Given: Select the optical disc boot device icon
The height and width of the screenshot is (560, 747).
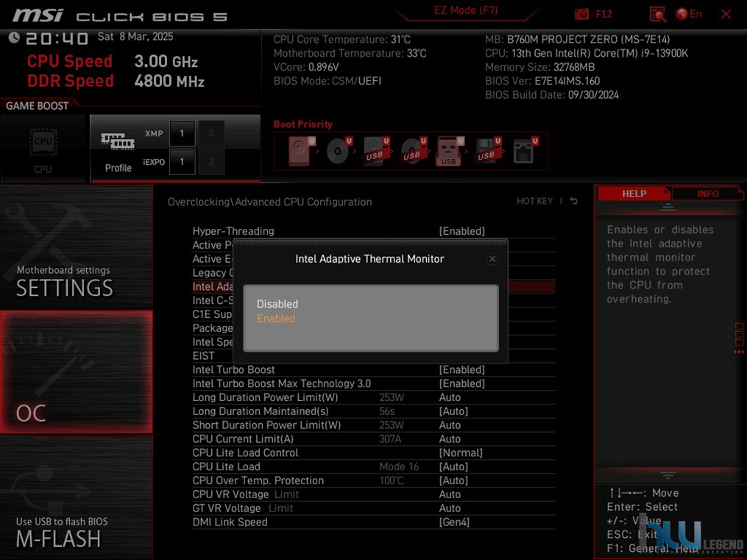Looking at the screenshot, I should click(339, 151).
